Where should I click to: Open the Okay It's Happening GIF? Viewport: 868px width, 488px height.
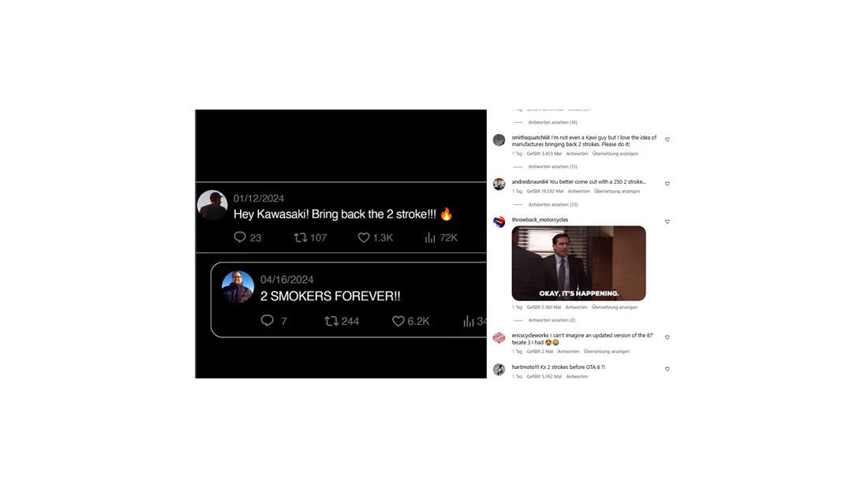pyautogui.click(x=578, y=263)
